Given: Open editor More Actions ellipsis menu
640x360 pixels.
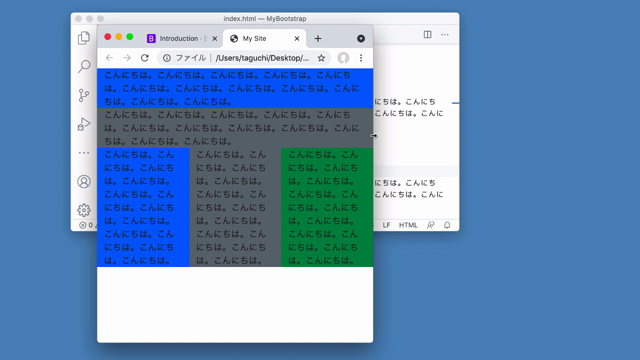Looking at the screenshot, I should 445,35.
